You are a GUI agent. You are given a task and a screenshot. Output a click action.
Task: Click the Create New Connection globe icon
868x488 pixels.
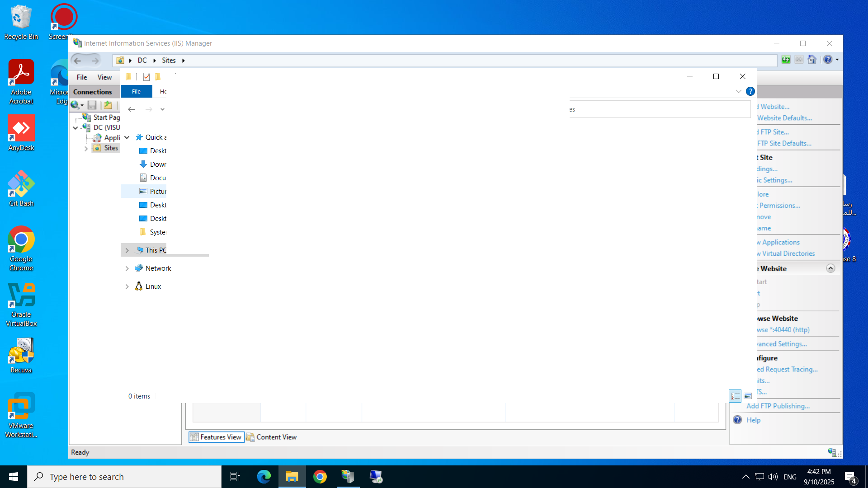[x=75, y=105]
